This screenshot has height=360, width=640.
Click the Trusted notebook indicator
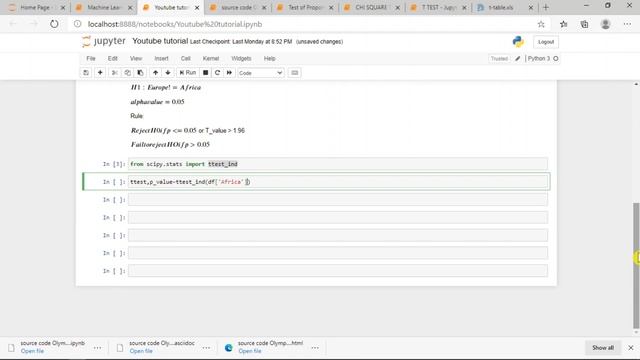[499, 59]
